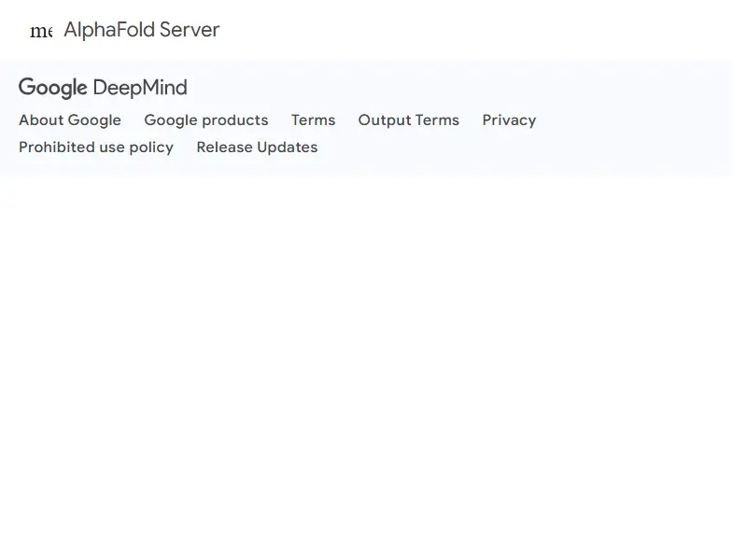Visit the Google products link
Image resolution: width=747 pixels, height=560 pixels.
pyautogui.click(x=206, y=120)
